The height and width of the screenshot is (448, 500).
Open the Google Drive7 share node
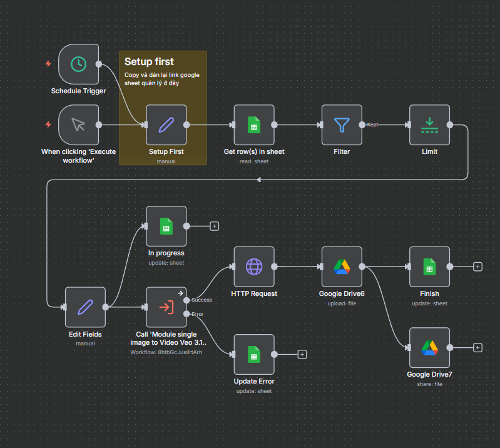click(x=429, y=347)
